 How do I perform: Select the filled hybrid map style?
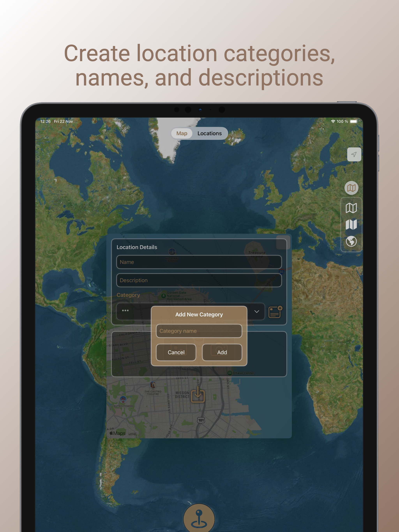pyautogui.click(x=351, y=225)
